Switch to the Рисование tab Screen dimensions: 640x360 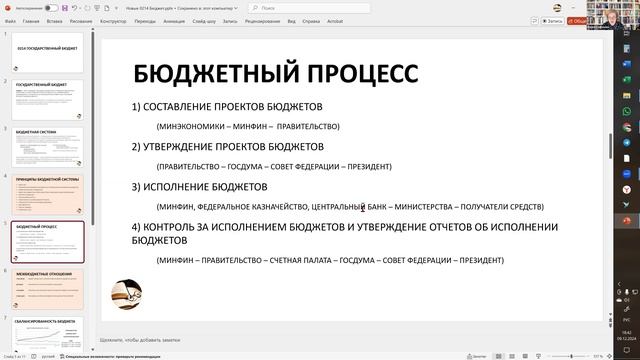pos(81,21)
